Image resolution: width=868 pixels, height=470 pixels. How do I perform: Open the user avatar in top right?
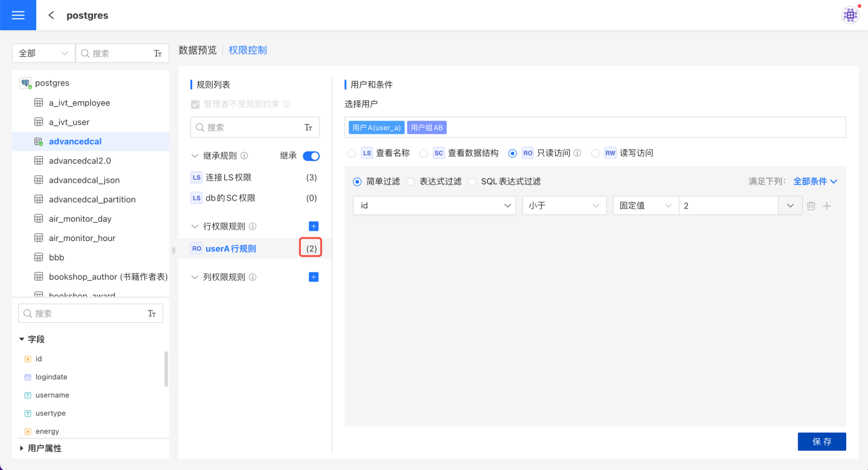coord(850,15)
